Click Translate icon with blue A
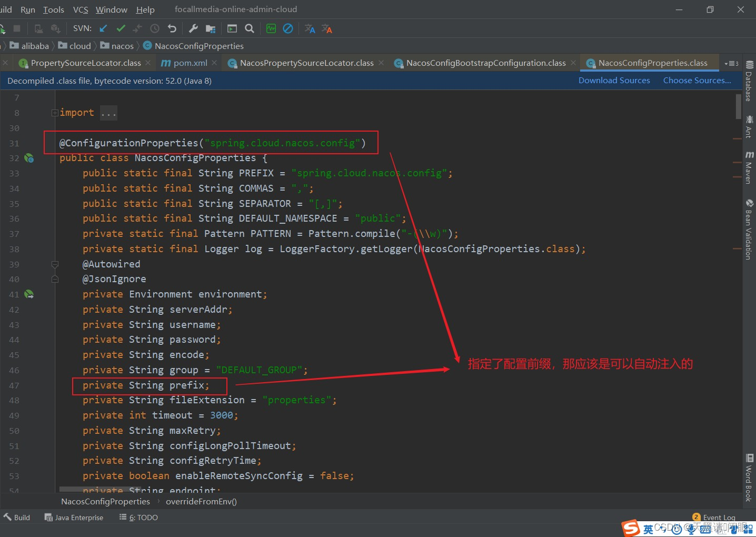This screenshot has height=537, width=756. [310, 28]
